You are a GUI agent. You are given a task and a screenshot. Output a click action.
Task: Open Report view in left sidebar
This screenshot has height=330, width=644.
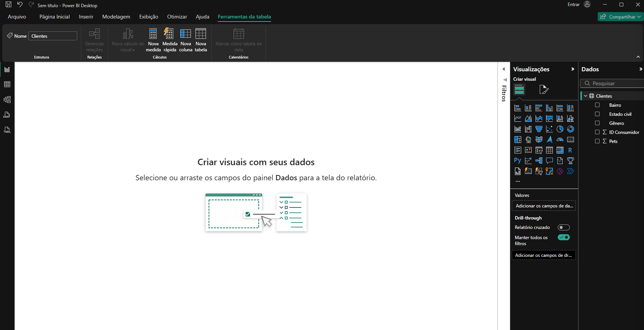tap(7, 69)
